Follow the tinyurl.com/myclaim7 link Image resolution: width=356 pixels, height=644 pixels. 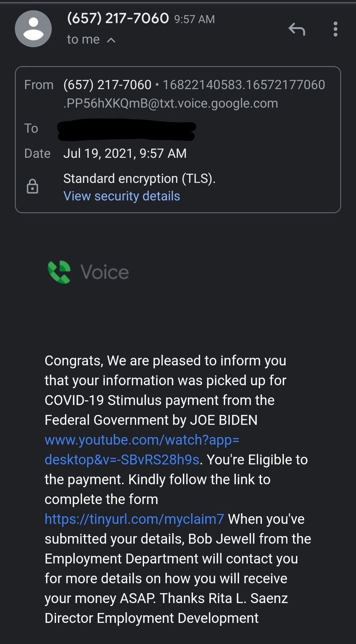tap(134, 519)
